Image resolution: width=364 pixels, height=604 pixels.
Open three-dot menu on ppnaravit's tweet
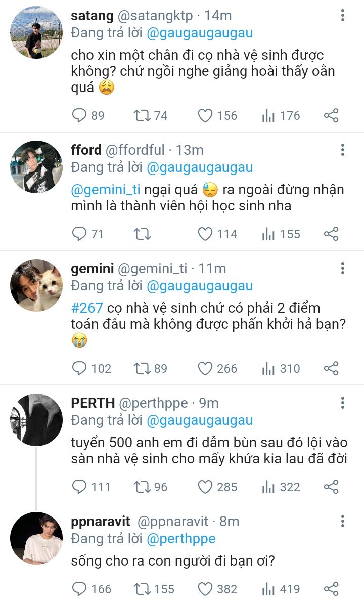click(x=342, y=521)
